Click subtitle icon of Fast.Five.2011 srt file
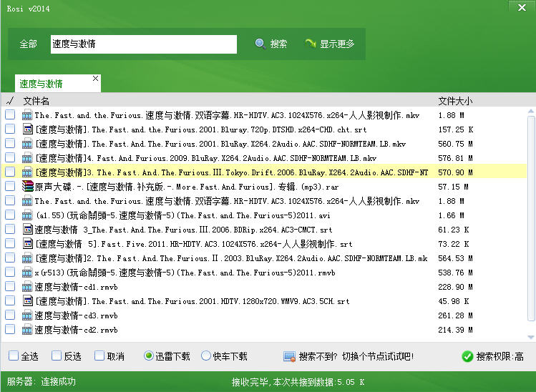Image resolution: width=536 pixels, height=392 pixels. coord(27,244)
